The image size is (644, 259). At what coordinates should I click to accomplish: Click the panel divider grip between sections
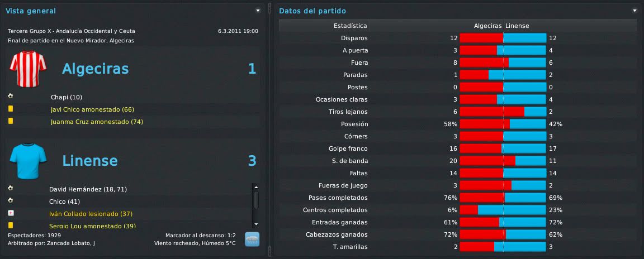[x=270, y=8]
